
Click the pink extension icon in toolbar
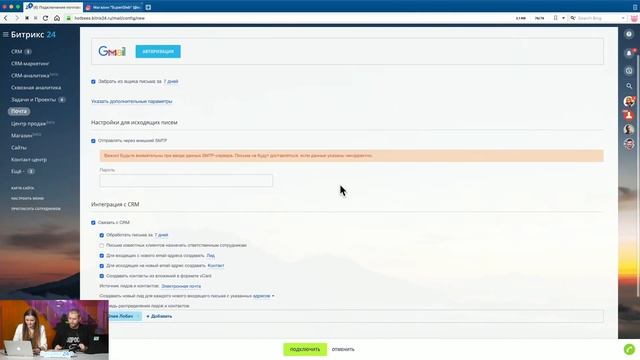[x=634, y=18]
